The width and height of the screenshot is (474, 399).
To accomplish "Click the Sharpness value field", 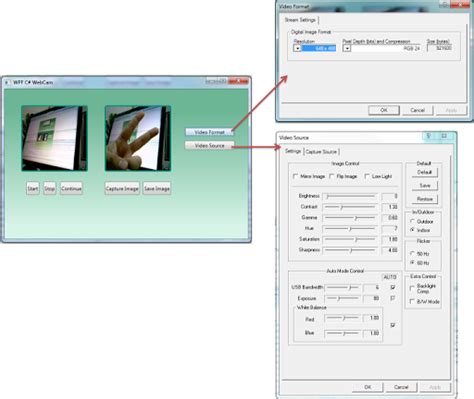I will point(390,250).
